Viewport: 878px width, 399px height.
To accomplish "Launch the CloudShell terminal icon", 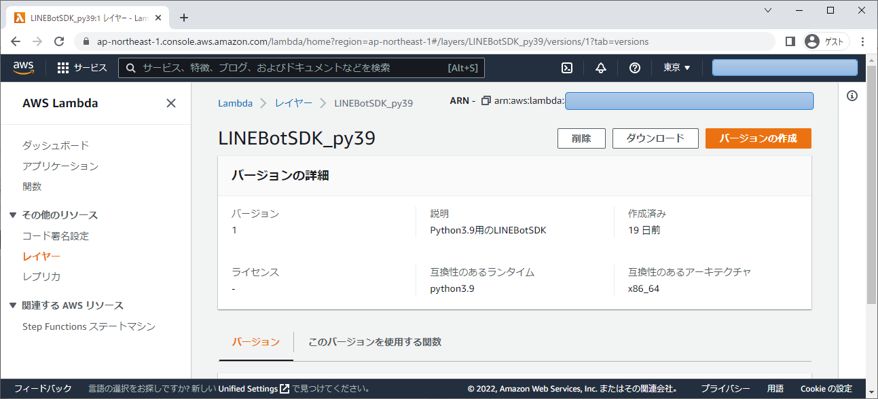I will point(567,68).
